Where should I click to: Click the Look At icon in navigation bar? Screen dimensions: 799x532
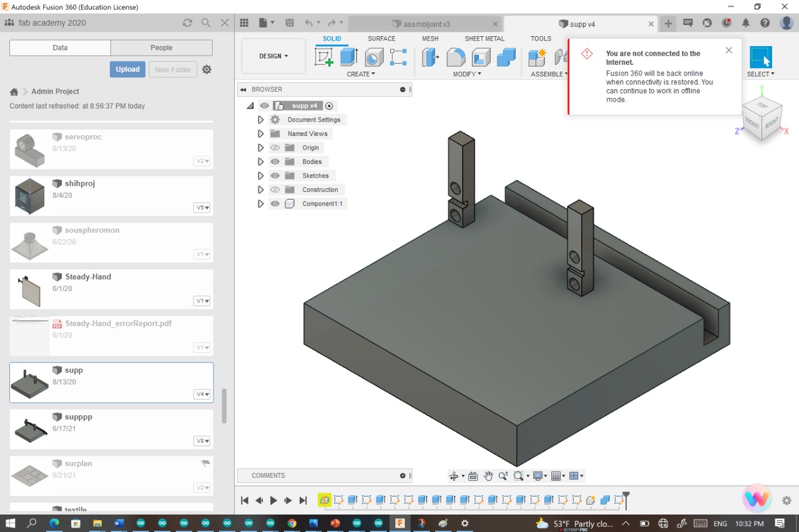pyautogui.click(x=473, y=476)
